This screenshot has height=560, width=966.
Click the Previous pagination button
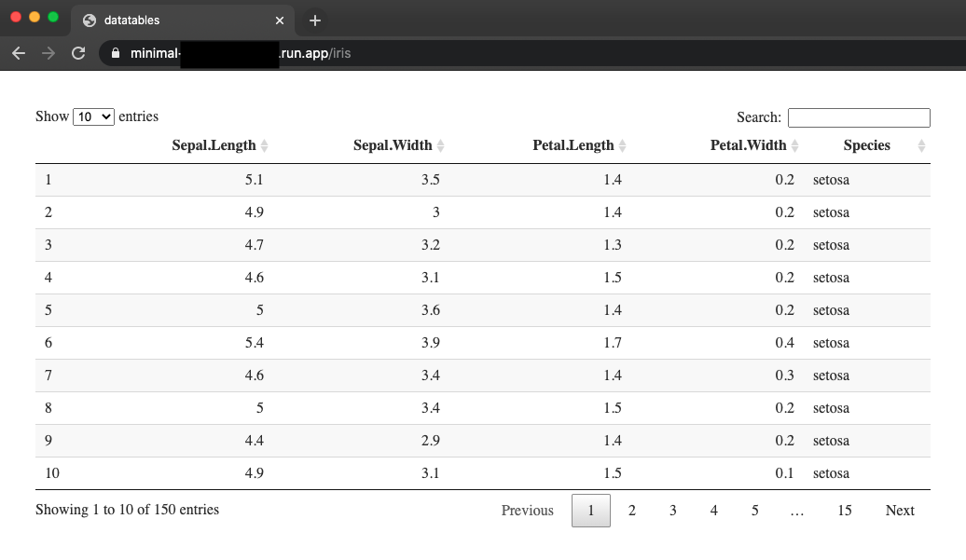pos(528,511)
